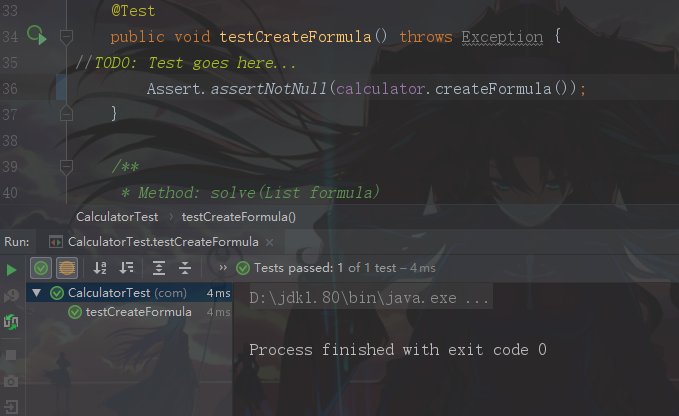Click Toggle auto-test icon in Run sidebar
Screen dimensions: 679x416
pos(12,321)
